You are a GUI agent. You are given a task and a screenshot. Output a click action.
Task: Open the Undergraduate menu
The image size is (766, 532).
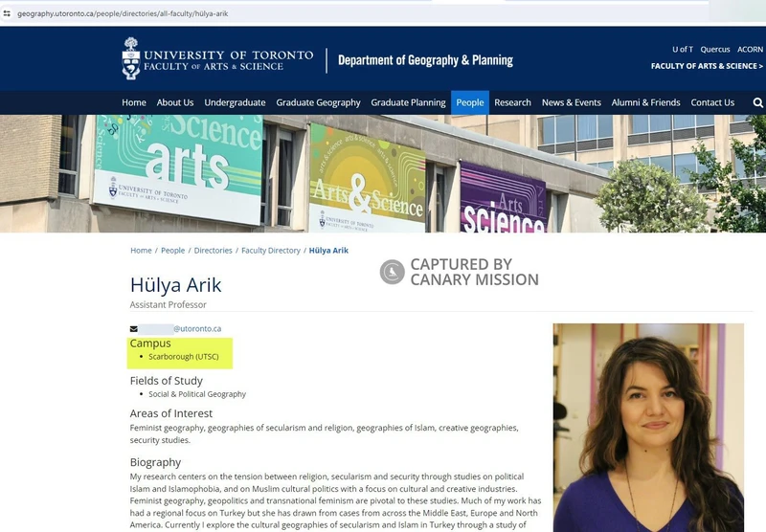[x=235, y=102]
